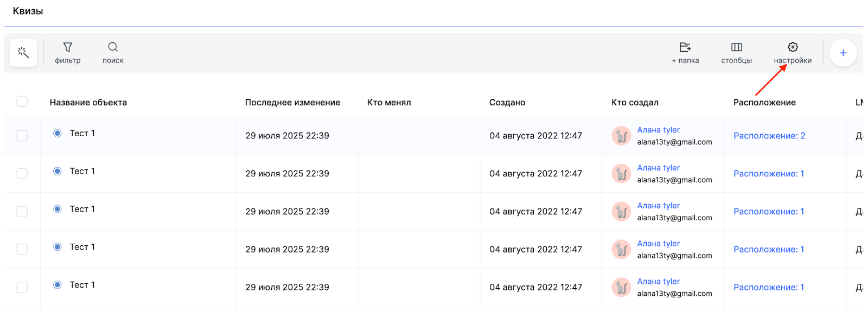Viewport: 868px width, 311px height.
Task: Click the magic wand icon in toolbar
Action: 23,53
